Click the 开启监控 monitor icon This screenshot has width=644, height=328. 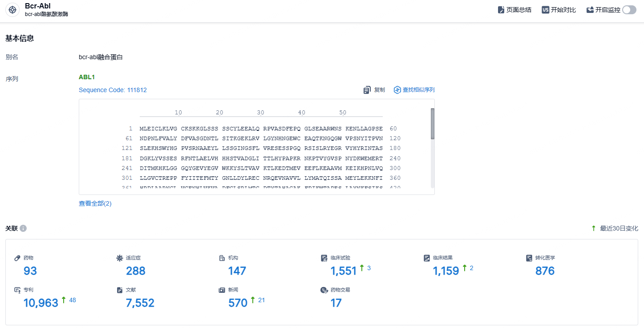coord(590,10)
